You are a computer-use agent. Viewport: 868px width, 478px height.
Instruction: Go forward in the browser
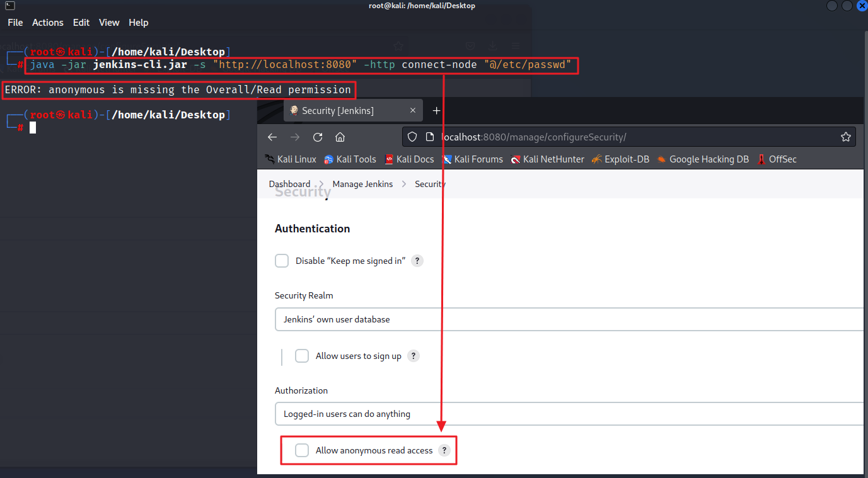pos(295,137)
